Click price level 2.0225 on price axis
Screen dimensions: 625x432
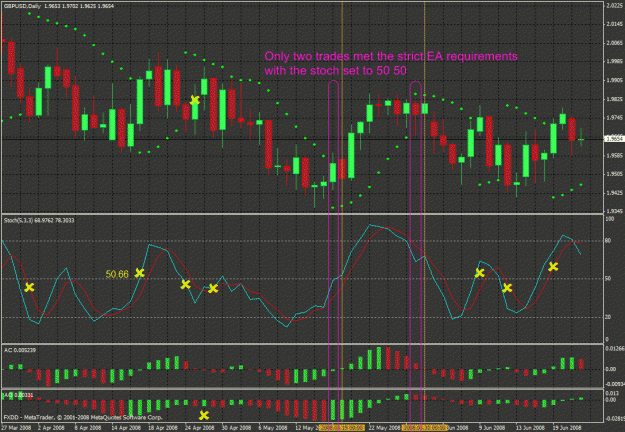click(x=615, y=5)
